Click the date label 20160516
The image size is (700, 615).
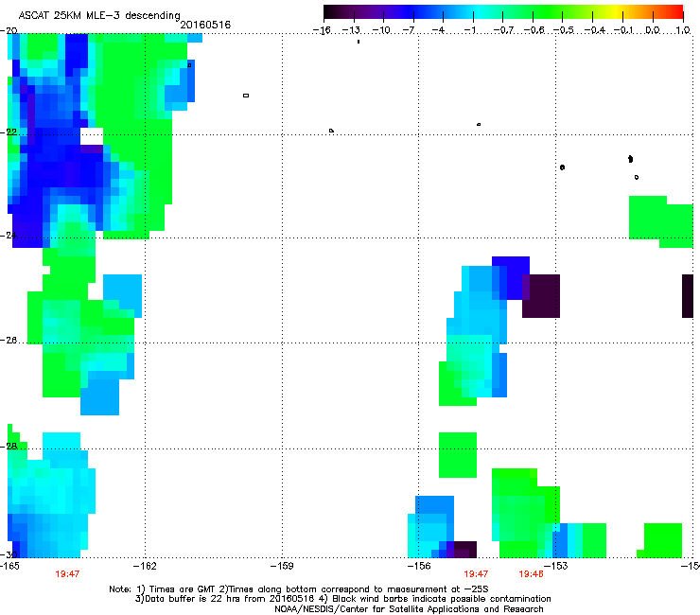(x=205, y=25)
